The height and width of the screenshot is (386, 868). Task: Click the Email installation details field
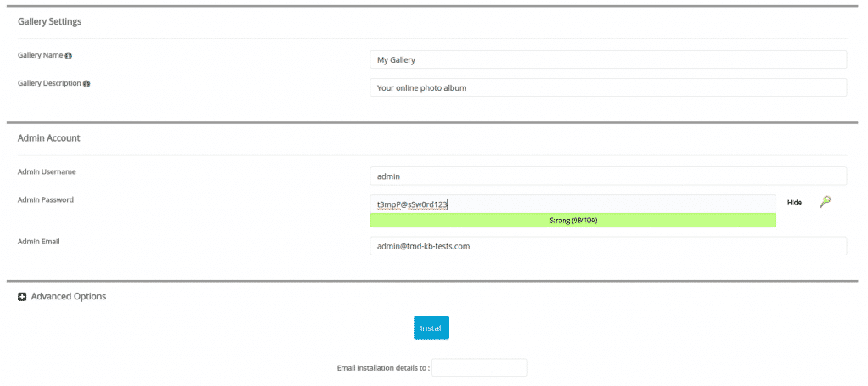[x=480, y=368]
